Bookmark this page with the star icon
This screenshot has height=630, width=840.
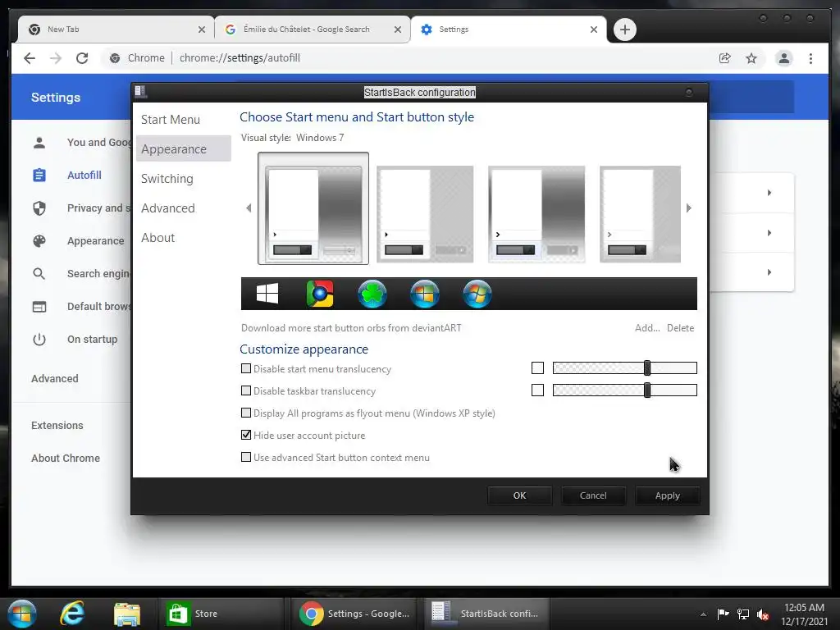(751, 58)
